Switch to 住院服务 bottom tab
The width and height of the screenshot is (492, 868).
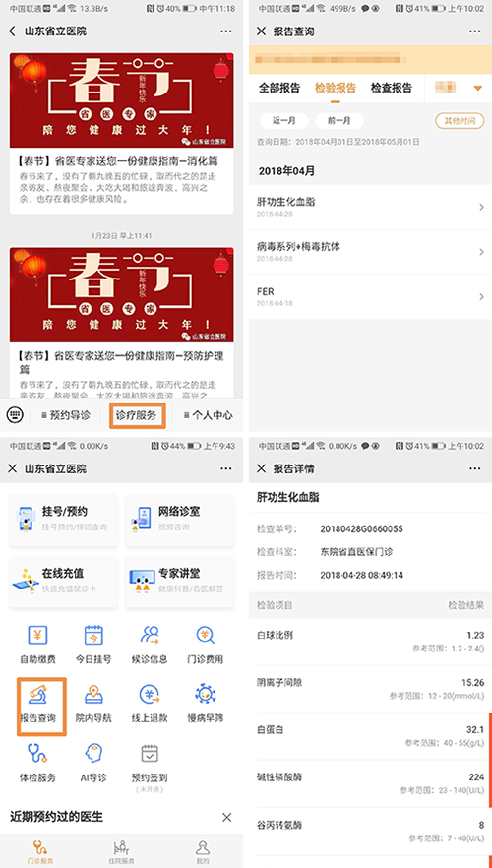121,852
